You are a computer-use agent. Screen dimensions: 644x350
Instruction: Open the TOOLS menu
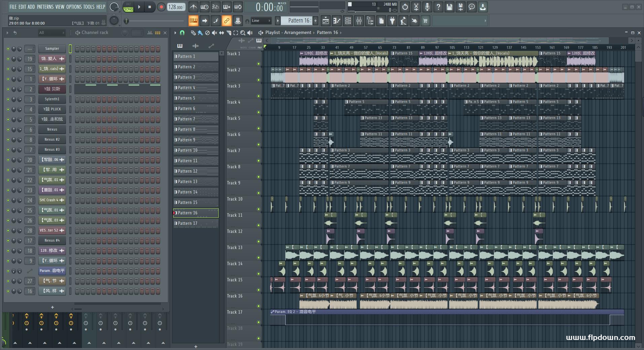coord(89,7)
